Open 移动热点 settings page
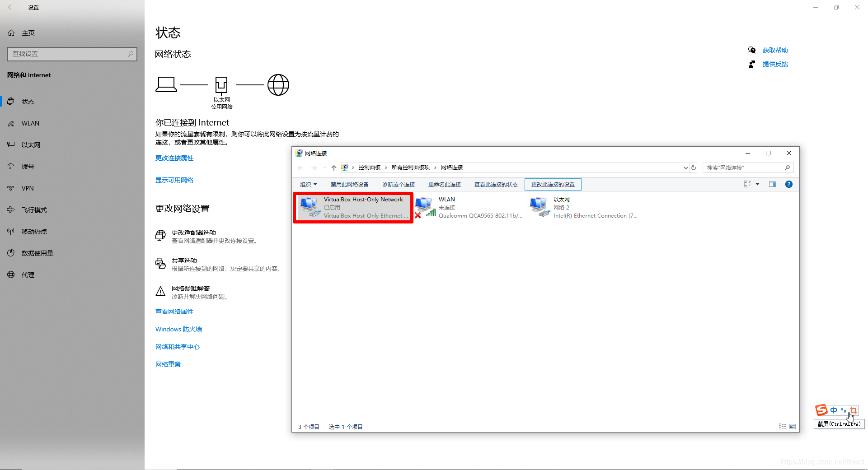 pyautogui.click(x=34, y=232)
